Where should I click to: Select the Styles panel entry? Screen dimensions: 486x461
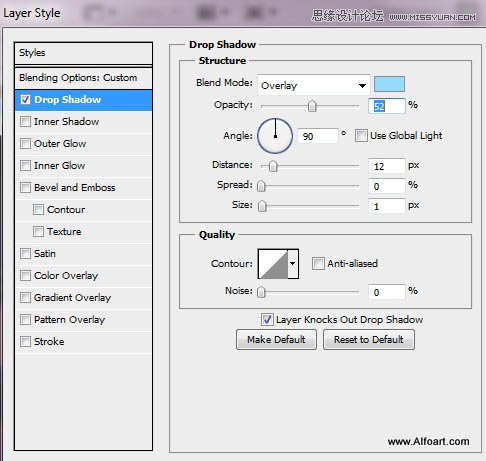[83, 53]
